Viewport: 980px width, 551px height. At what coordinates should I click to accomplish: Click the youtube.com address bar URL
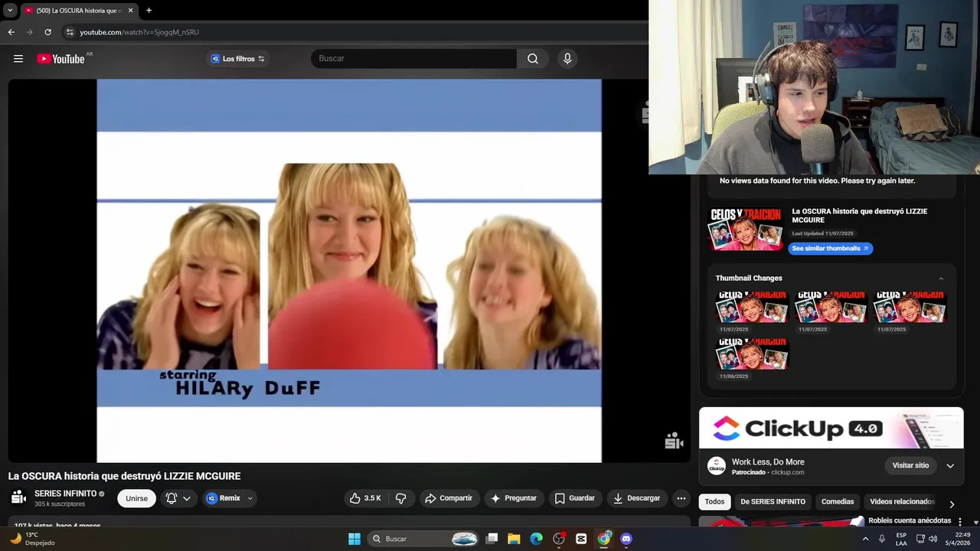(x=139, y=32)
